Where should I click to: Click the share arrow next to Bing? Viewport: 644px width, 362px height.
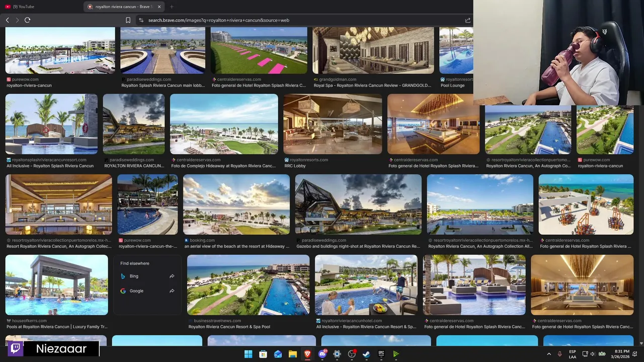(172, 276)
